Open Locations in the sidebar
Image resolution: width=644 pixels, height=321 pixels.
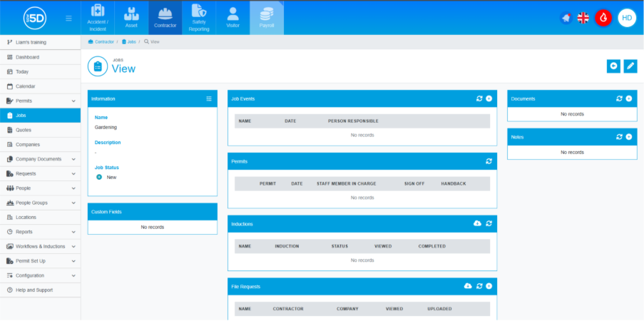click(40, 217)
